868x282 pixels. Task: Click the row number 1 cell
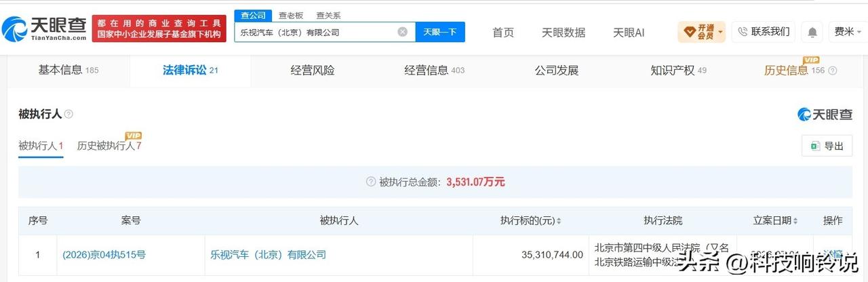(38, 255)
